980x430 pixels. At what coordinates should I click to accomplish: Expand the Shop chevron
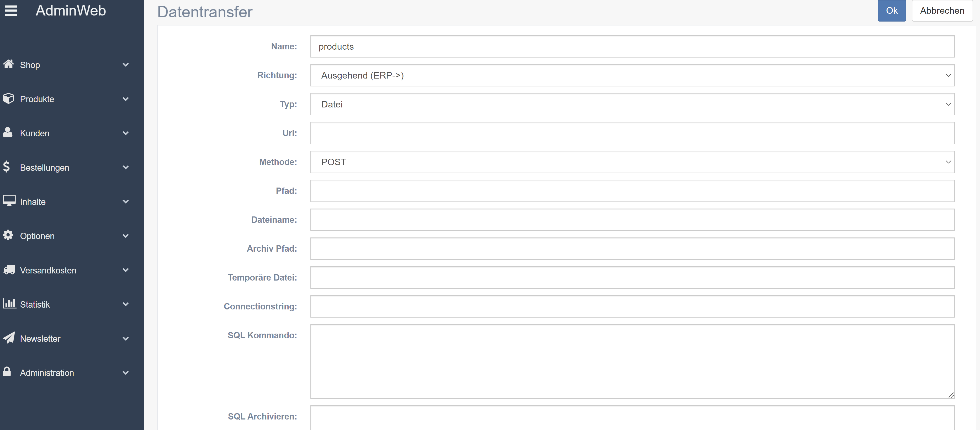125,65
